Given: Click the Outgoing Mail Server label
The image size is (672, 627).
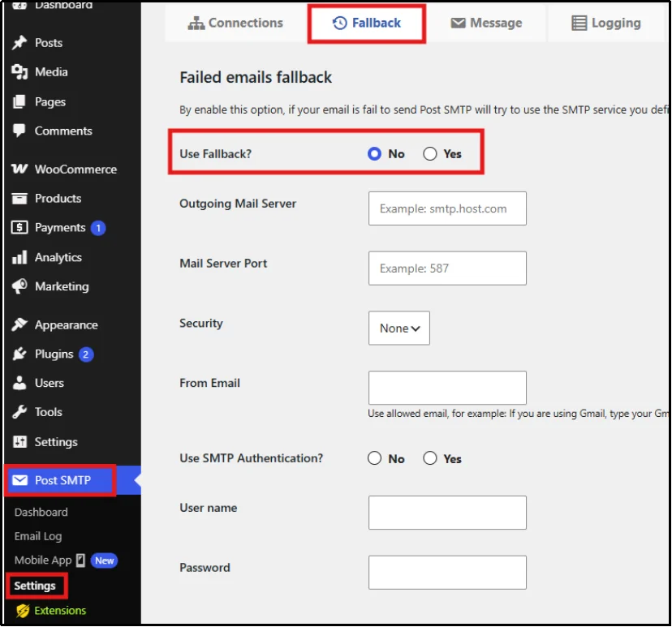Looking at the screenshot, I should [x=238, y=204].
